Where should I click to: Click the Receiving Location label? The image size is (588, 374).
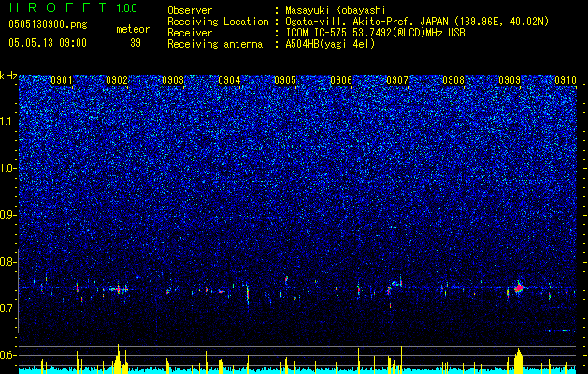218,22
